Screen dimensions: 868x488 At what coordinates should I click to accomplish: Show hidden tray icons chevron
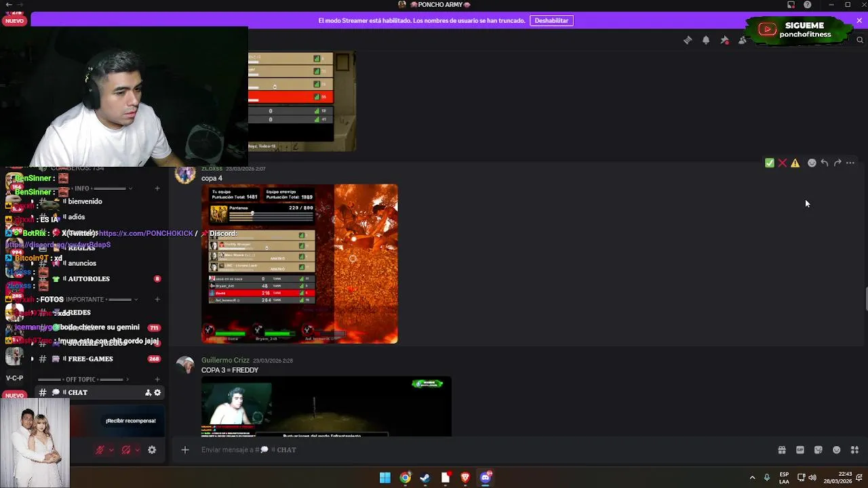(x=752, y=478)
